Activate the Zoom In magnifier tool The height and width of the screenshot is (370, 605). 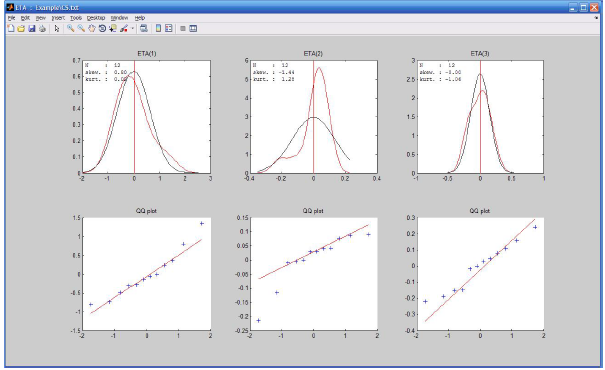coord(70,28)
